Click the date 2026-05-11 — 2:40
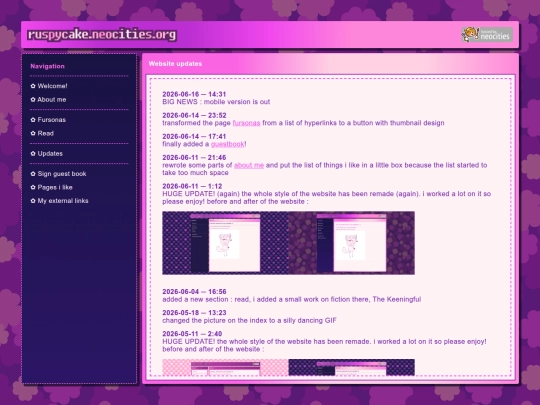The height and width of the screenshot is (405, 540). click(192, 334)
